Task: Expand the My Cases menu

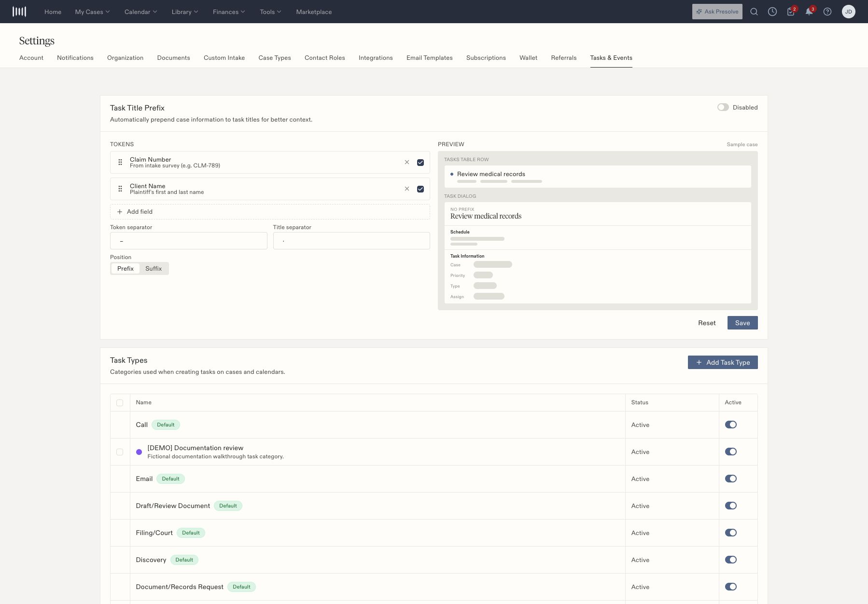Action: point(92,12)
